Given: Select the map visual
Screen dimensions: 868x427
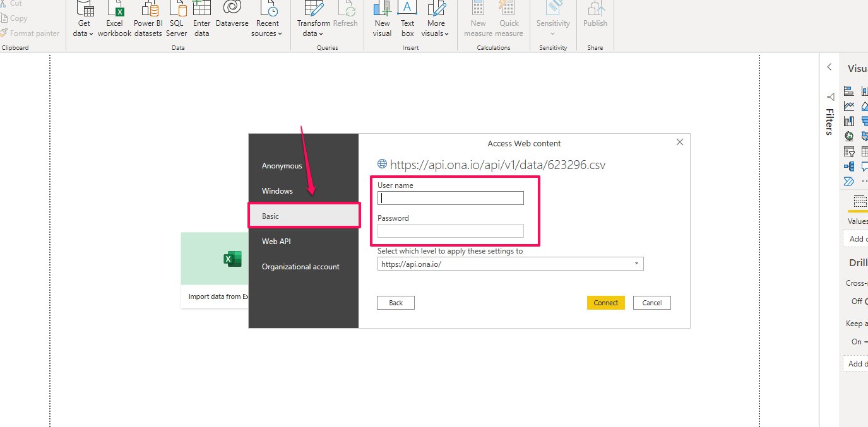Looking at the screenshot, I should point(849,136).
